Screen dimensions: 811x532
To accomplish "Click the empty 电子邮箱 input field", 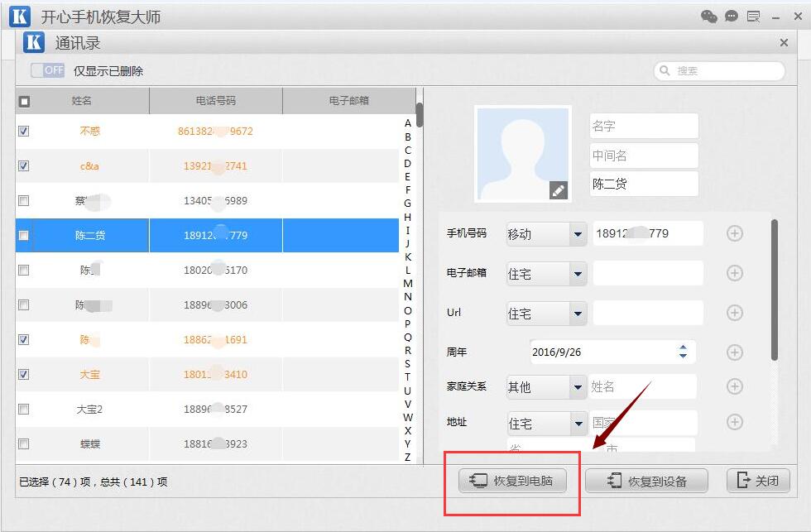I will coord(648,274).
